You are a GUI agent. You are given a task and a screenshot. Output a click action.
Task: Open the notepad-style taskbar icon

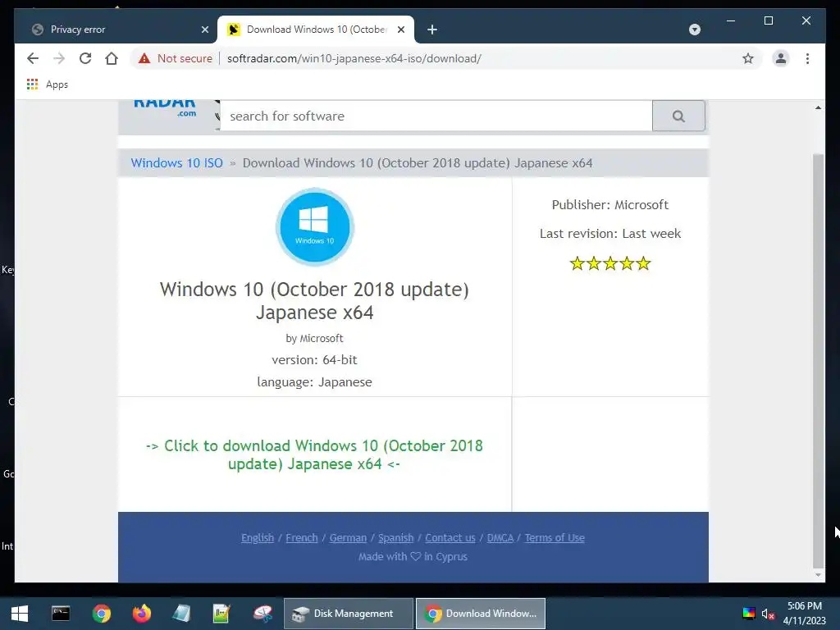click(181, 614)
